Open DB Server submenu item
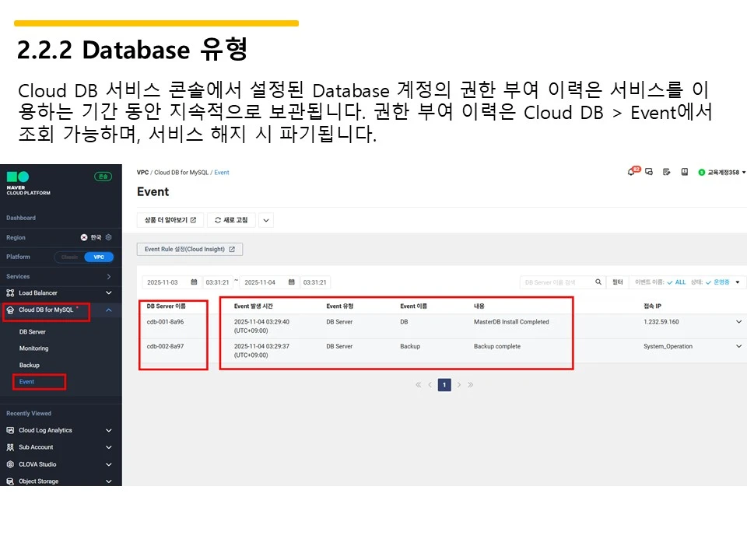 [33, 332]
